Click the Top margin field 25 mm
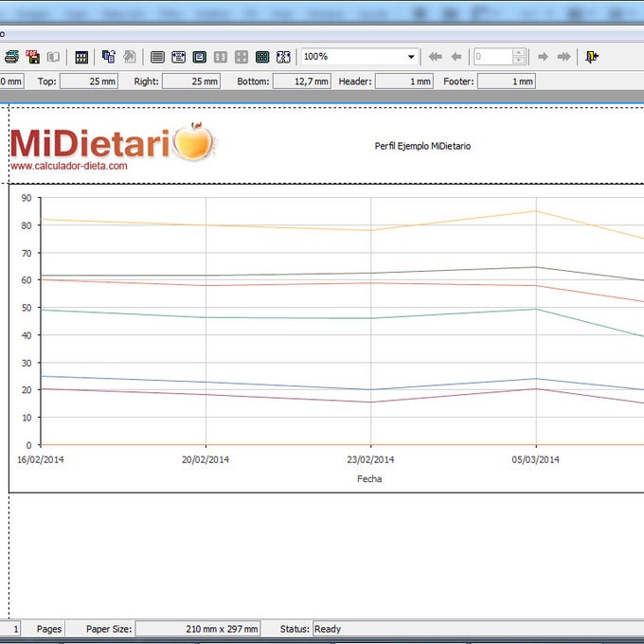This screenshot has height=644, width=644. coord(89,81)
